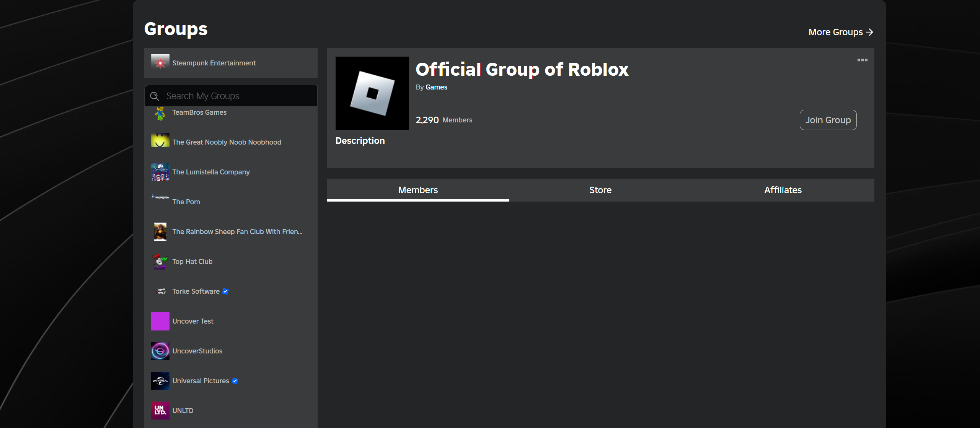This screenshot has width=980, height=428.
Task: Click the search magnifier icon
Action: pos(155,96)
